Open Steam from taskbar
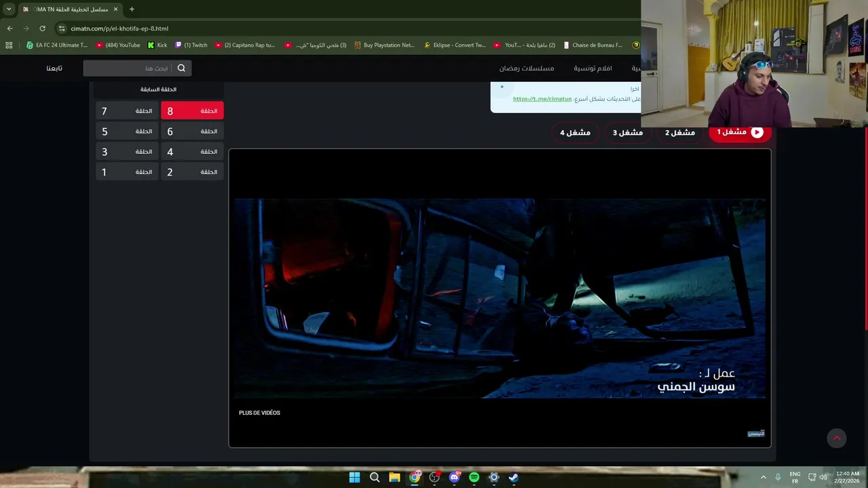 [514, 477]
